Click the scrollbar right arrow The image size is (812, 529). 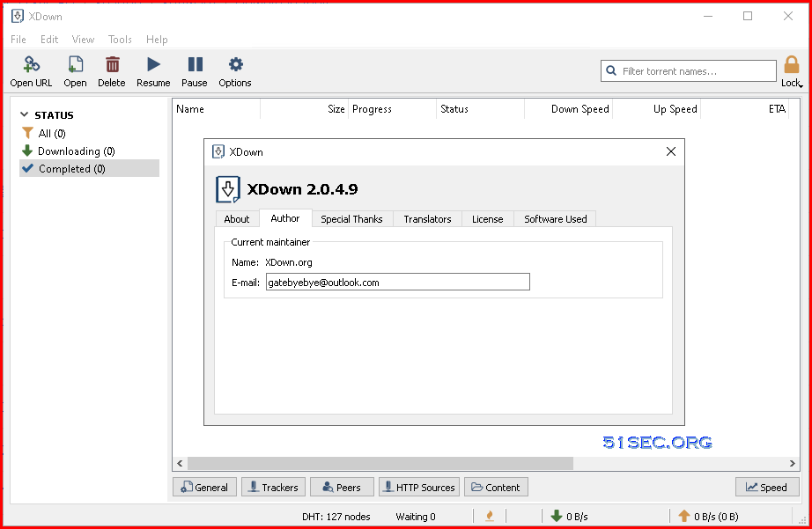coord(793,463)
